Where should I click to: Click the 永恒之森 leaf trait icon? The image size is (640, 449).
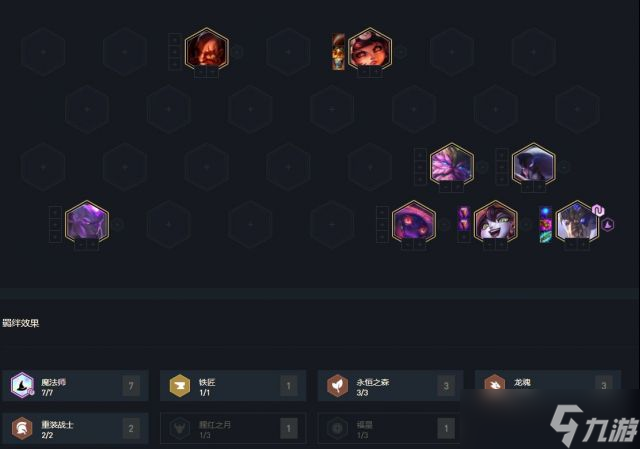(x=338, y=385)
